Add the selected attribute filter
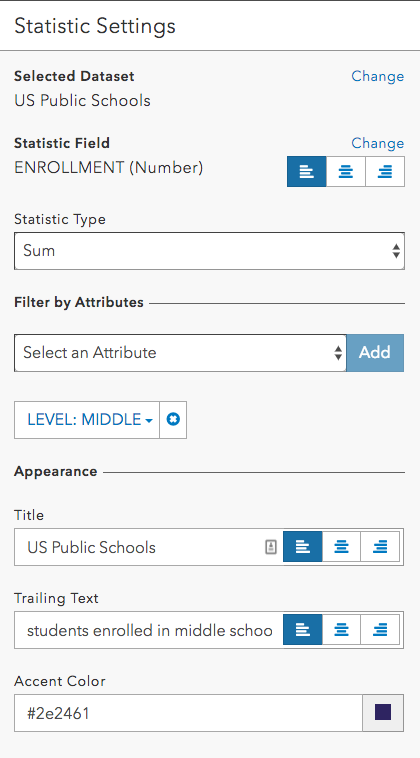 coord(375,353)
